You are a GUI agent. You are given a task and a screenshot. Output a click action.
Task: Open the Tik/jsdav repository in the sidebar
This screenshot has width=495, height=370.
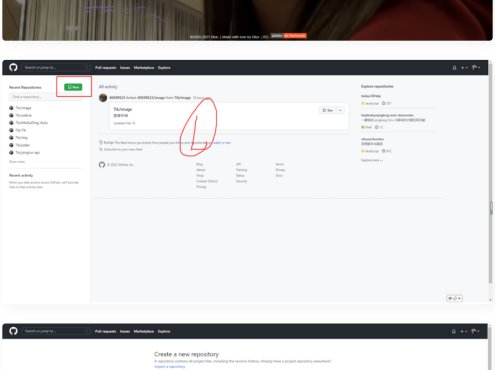tap(23, 145)
